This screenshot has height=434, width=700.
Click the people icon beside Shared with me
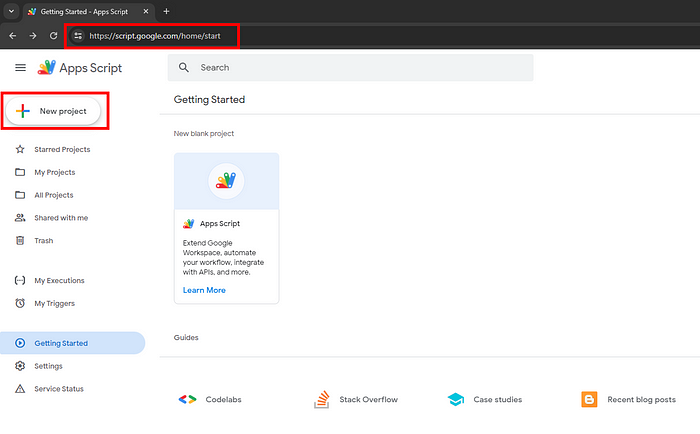pyautogui.click(x=20, y=217)
